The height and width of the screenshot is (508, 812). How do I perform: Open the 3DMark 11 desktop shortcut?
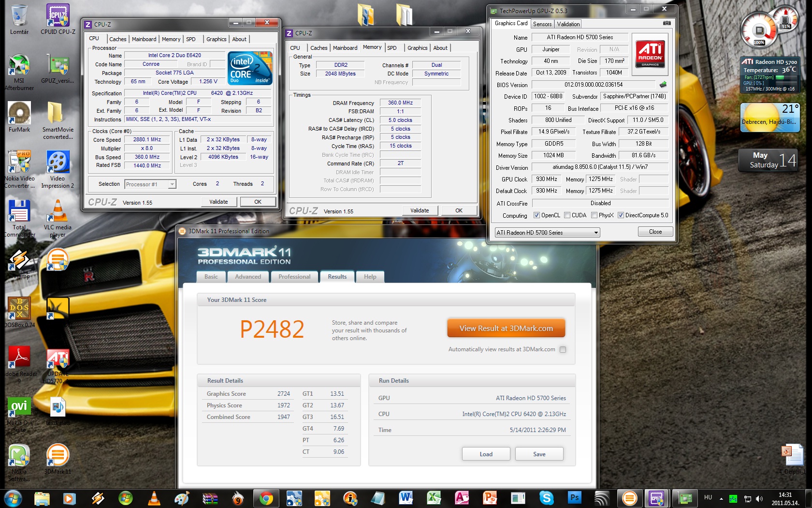point(58,459)
